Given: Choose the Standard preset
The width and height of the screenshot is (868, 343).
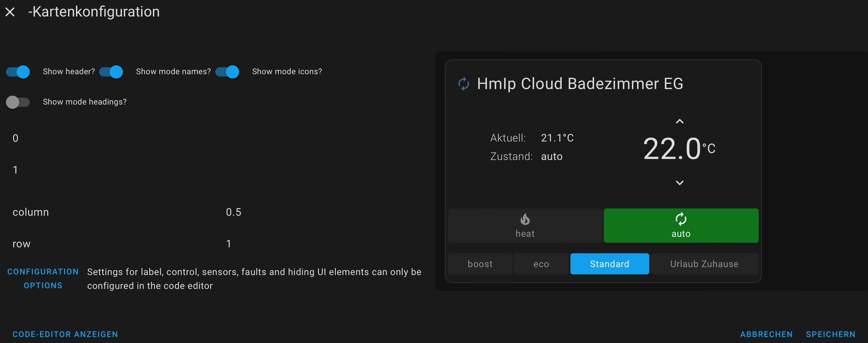Looking at the screenshot, I should point(609,264).
